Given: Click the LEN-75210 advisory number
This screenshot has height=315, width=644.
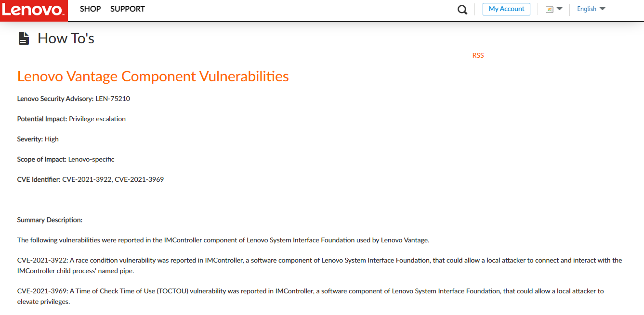Looking at the screenshot, I should [x=113, y=99].
